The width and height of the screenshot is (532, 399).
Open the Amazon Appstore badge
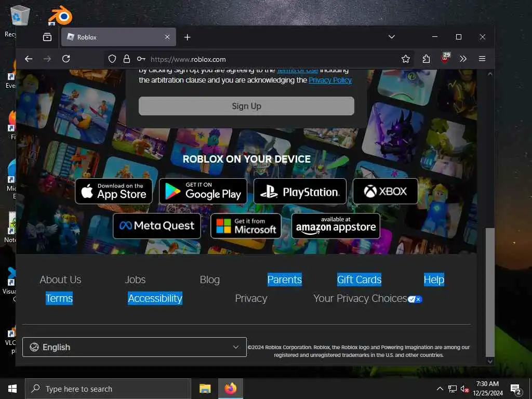click(336, 226)
